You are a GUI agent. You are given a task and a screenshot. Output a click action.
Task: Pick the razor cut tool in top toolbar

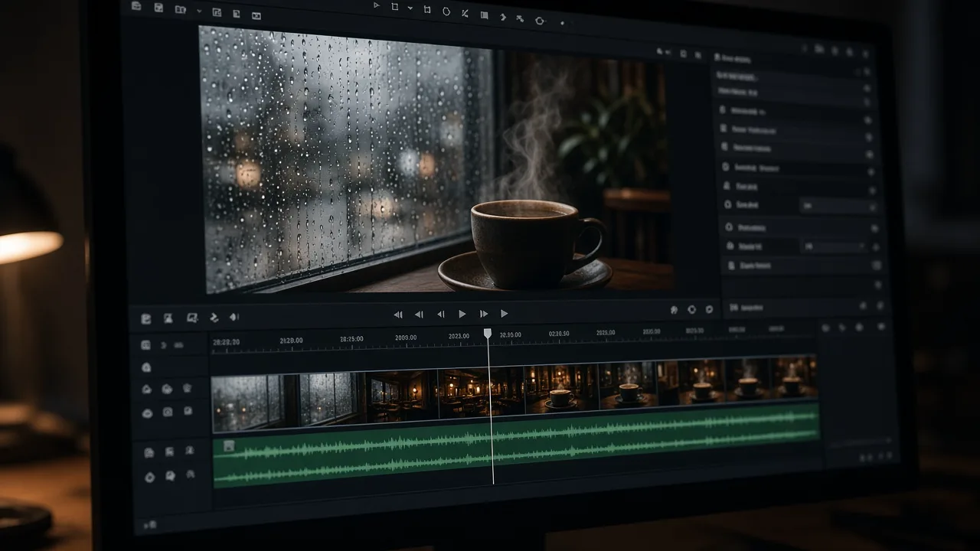[465, 12]
